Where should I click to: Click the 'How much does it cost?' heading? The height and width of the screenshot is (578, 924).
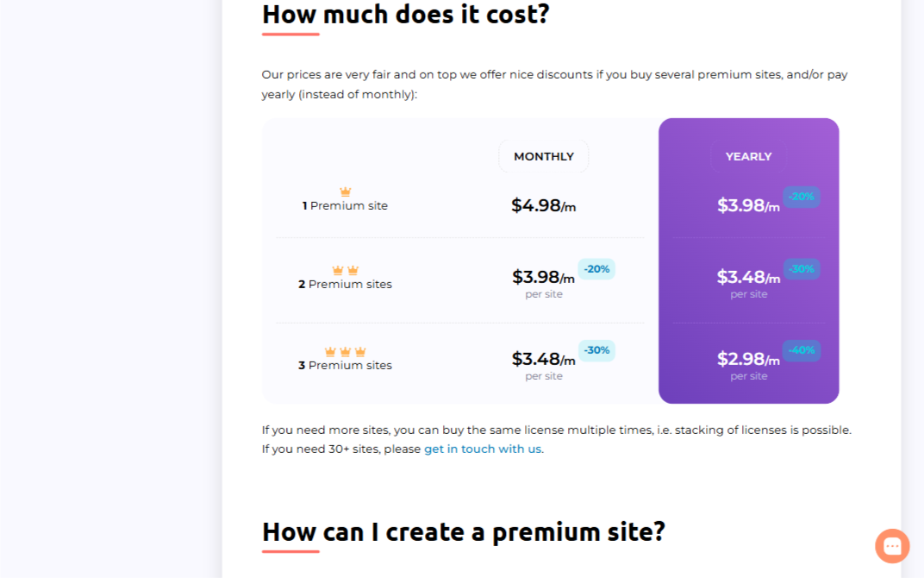[x=405, y=14]
